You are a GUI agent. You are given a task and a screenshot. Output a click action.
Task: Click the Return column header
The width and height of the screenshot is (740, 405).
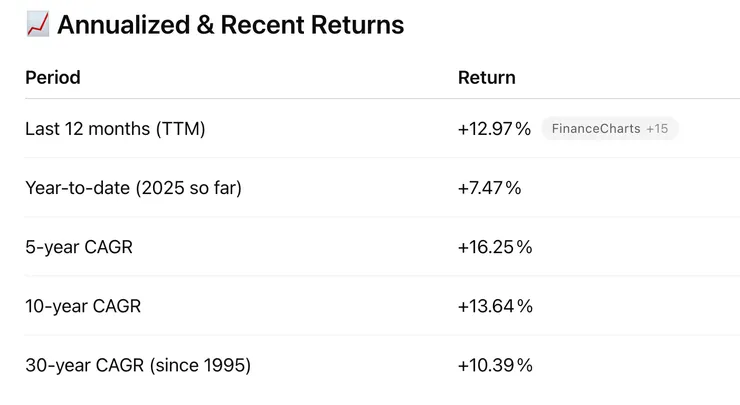tap(487, 77)
